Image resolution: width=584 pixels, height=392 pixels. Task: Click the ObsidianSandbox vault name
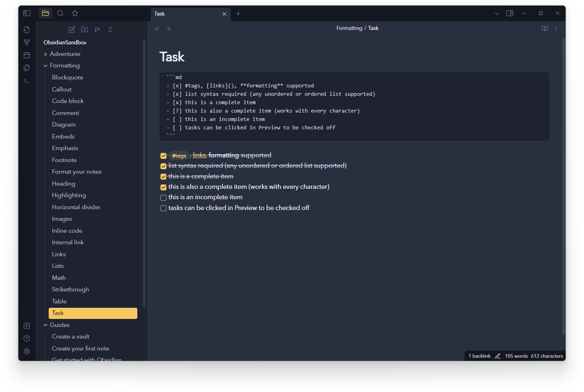coord(65,42)
